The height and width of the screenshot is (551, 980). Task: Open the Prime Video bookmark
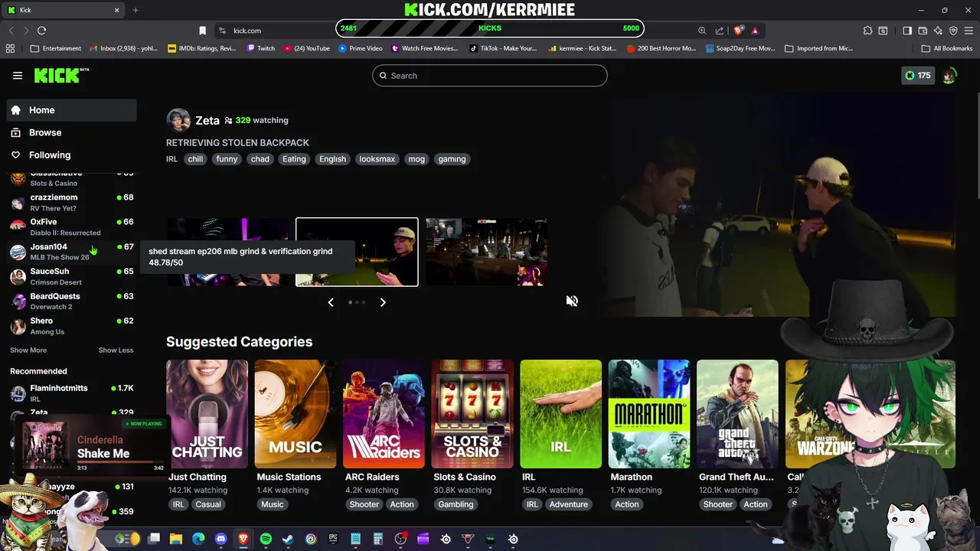361,48
